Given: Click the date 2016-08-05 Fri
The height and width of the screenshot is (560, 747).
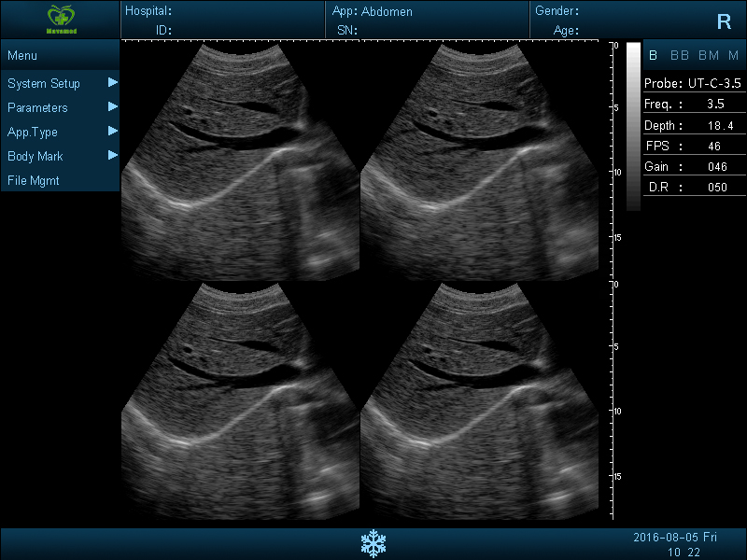Looking at the screenshot, I should (x=675, y=538).
